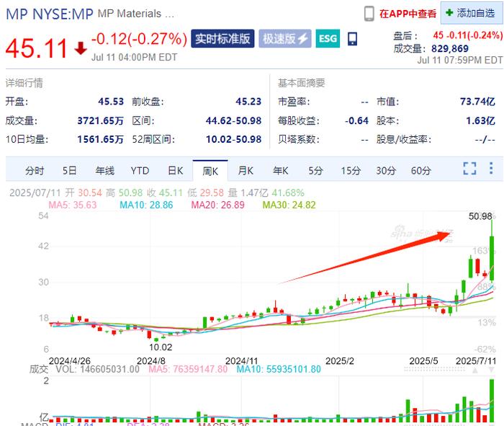Switch to 极速版 mode
The width and height of the screenshot is (504, 426).
(285, 39)
